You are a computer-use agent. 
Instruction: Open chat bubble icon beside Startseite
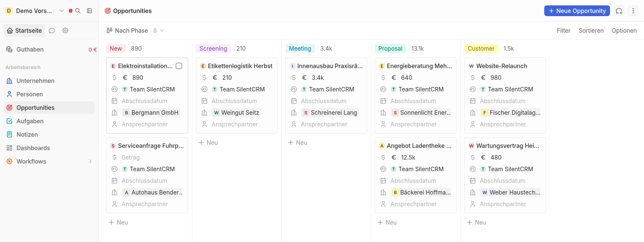52,30
